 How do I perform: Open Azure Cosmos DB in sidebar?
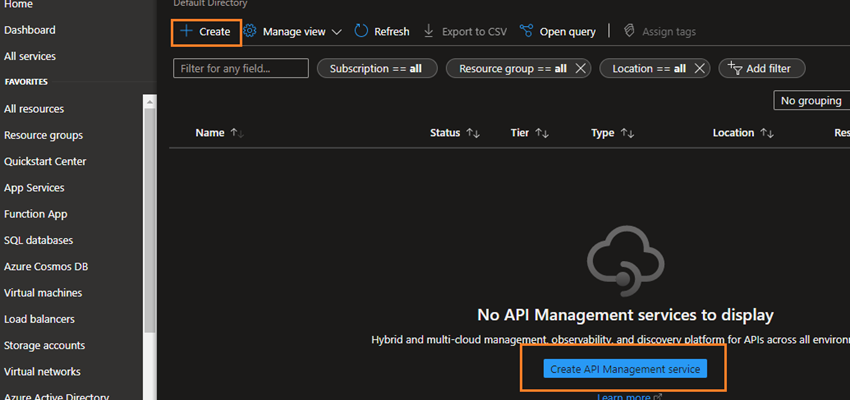46,267
